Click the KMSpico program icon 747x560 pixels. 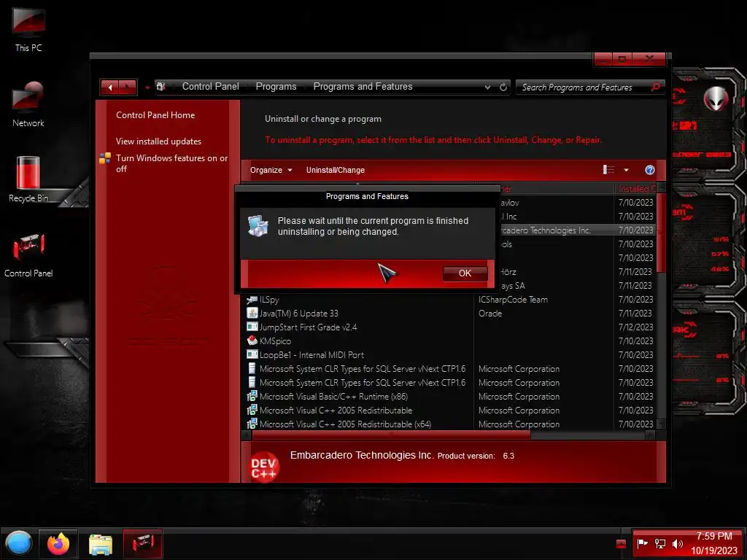click(x=252, y=341)
